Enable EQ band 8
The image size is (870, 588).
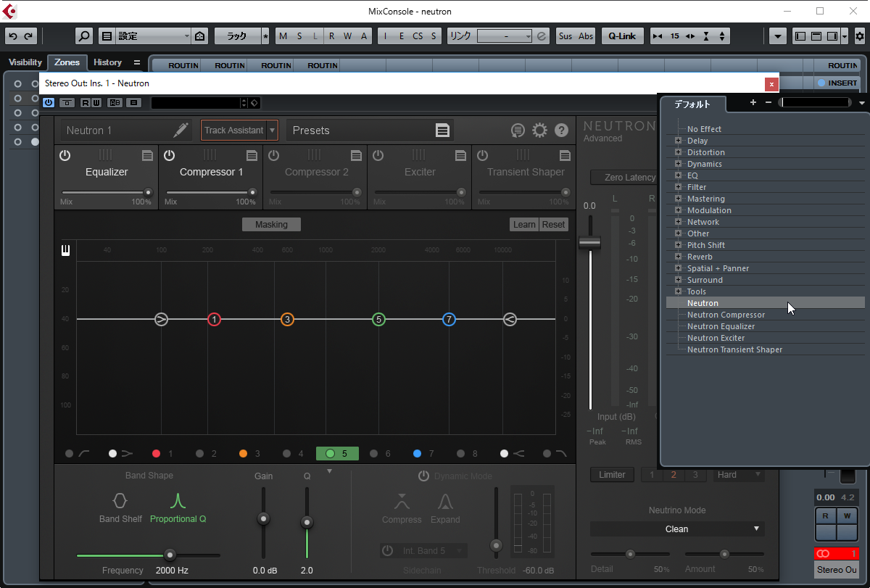(461, 454)
